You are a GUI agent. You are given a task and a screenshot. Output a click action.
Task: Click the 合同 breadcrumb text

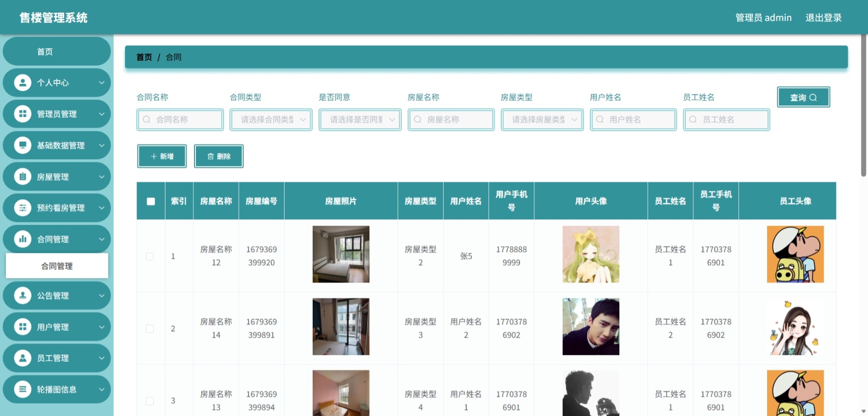click(173, 57)
